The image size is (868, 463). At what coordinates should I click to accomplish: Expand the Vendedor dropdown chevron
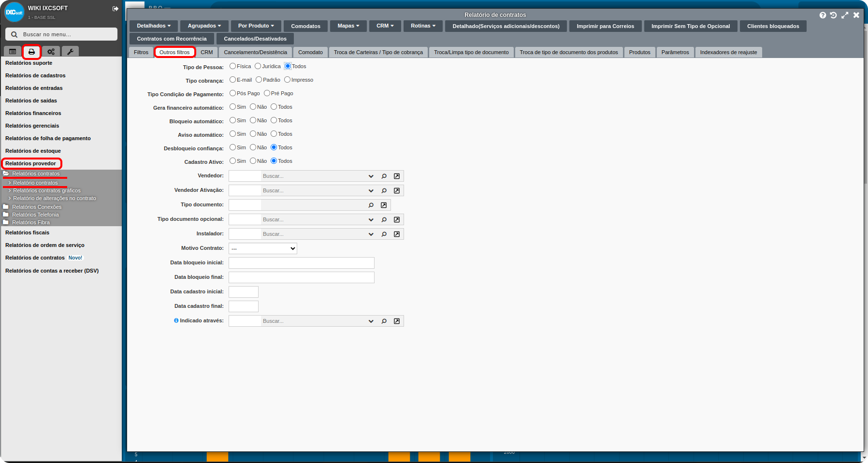pyautogui.click(x=371, y=176)
